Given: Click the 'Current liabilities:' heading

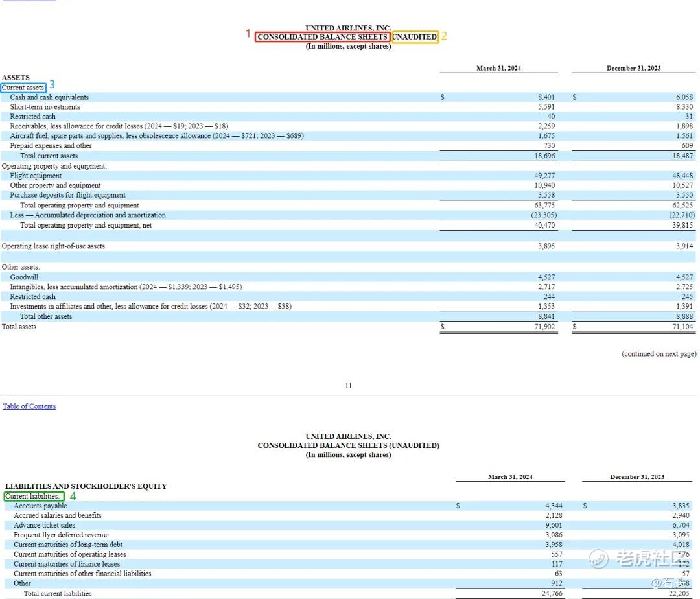Looking at the screenshot, I should (x=32, y=497).
